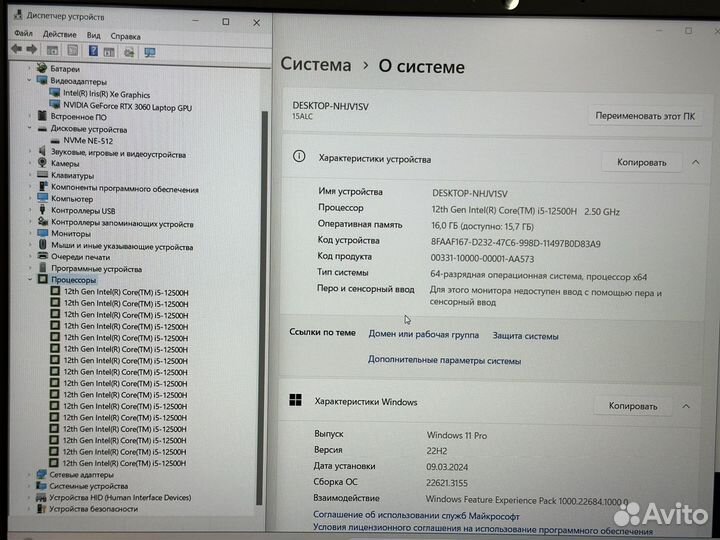Viewport: 720px width, 540px height.
Task: Click Копировать next to Характеристики устройства
Action: pos(641,162)
